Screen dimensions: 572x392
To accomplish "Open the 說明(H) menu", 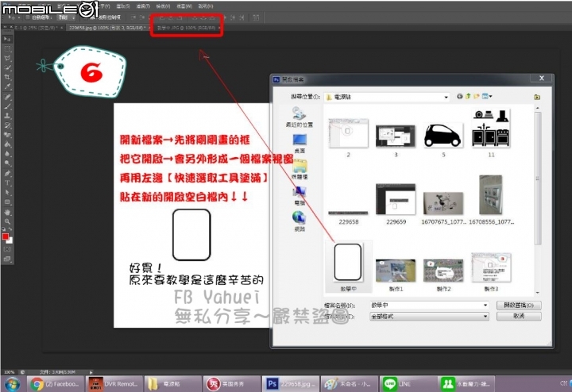I will (x=206, y=6).
